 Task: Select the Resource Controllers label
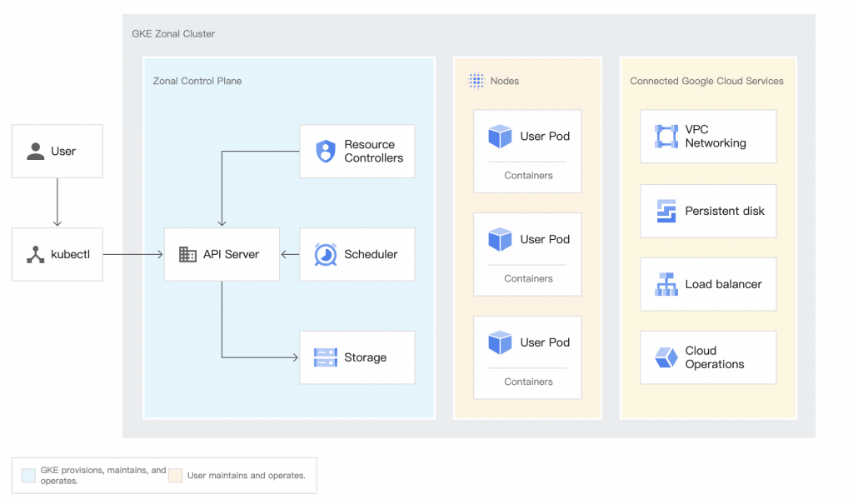pyautogui.click(x=373, y=152)
